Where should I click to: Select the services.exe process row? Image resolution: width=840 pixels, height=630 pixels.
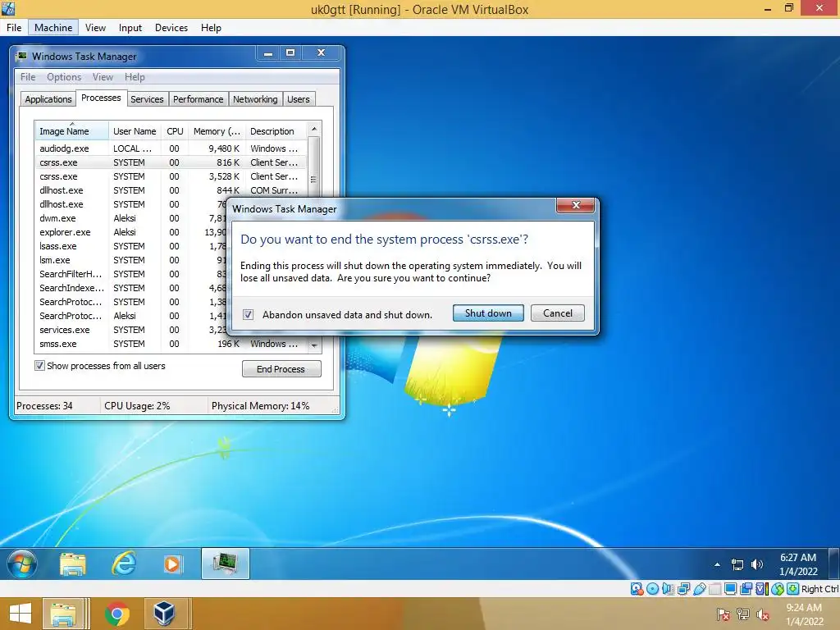click(131, 330)
